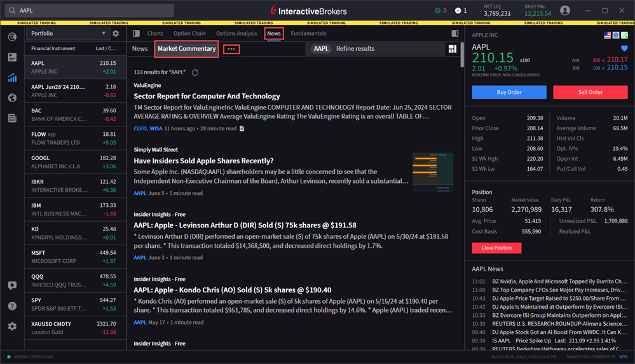Open the user account avatar icon
Image resolution: width=635 pixels, height=364 pixels.
565,11
